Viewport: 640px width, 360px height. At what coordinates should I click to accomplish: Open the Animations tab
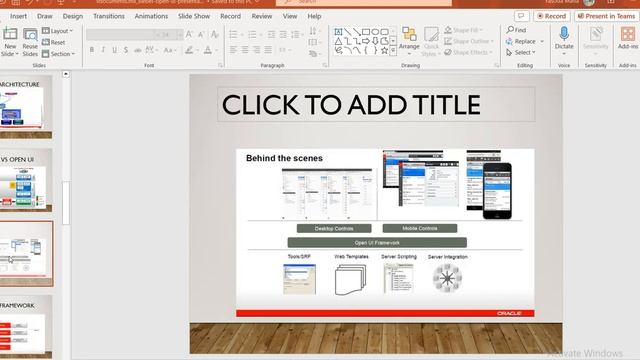[x=151, y=16]
